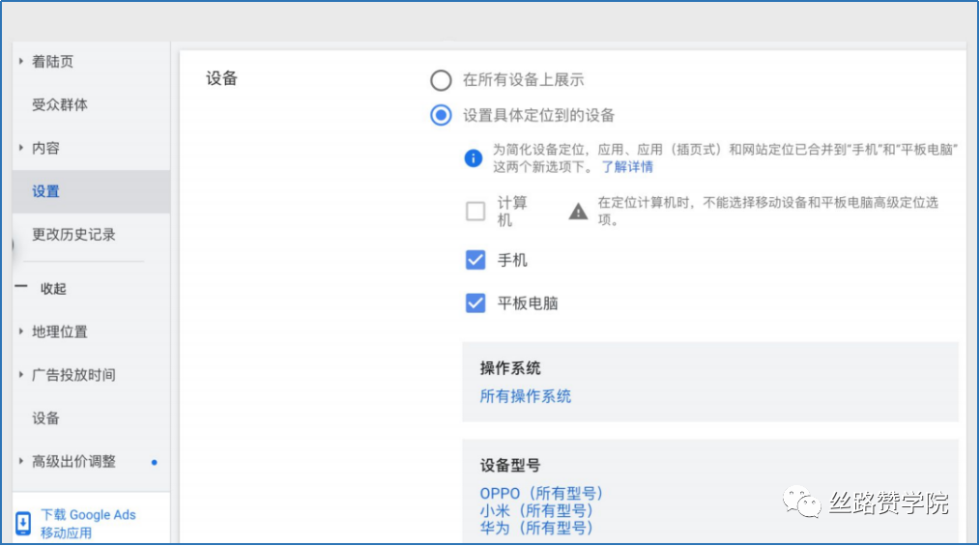Open 受众群体 in the sidebar
Image resolution: width=980 pixels, height=546 pixels.
pos(59,105)
